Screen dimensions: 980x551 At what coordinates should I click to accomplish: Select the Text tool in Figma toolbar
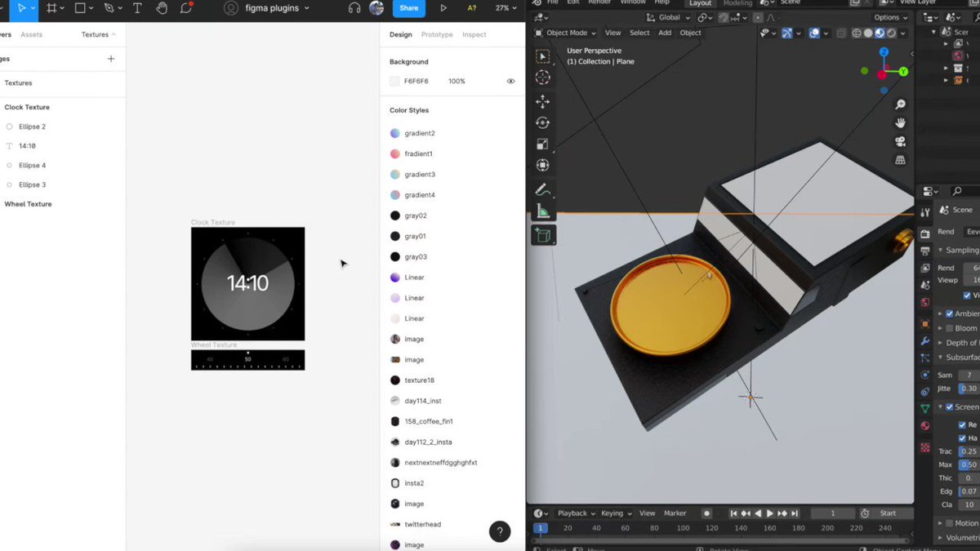137,8
